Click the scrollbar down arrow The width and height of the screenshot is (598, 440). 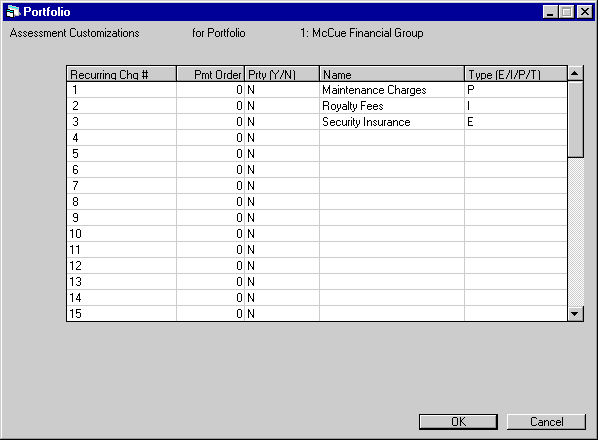click(575, 314)
